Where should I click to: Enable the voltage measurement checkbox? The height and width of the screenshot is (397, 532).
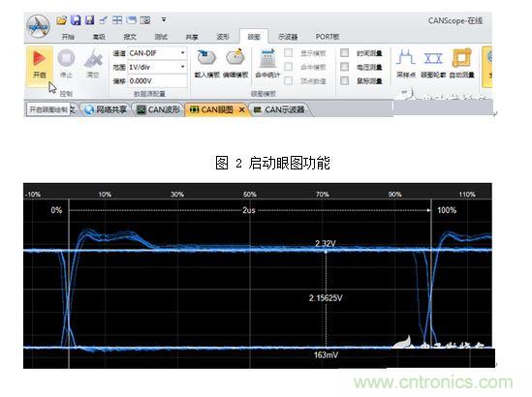coord(344,67)
